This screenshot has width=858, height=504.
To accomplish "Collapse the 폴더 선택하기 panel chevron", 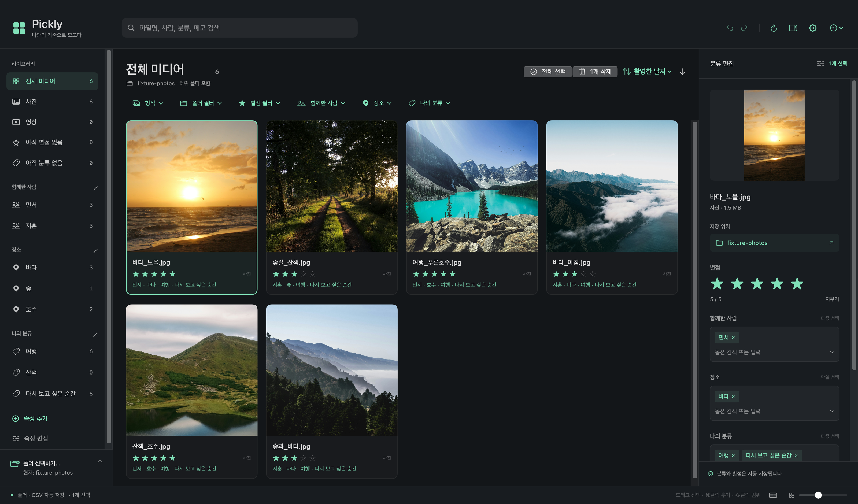I will coord(100,461).
